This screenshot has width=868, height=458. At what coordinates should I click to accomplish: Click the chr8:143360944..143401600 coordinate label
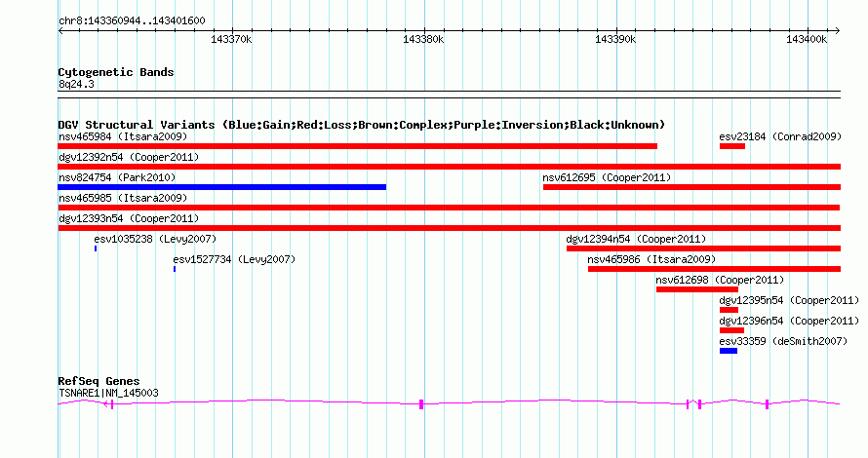132,21
